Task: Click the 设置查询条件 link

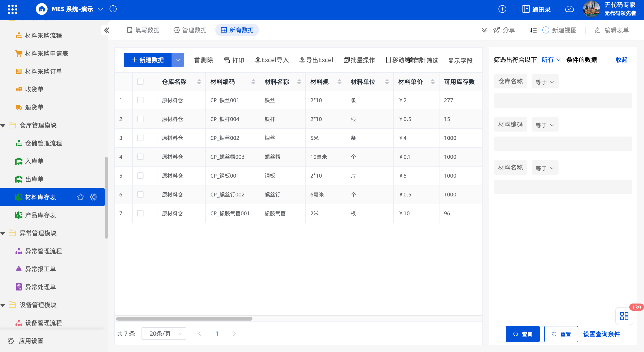Action: [x=601, y=334]
